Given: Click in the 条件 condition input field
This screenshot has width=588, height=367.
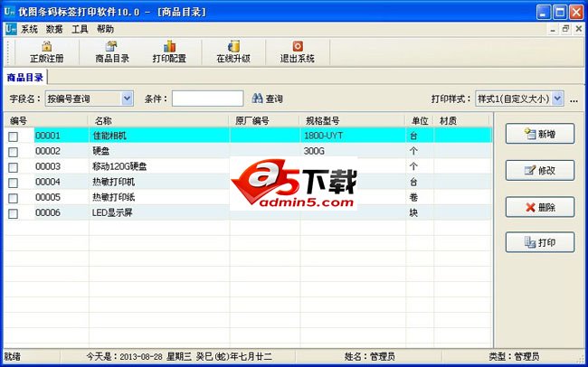Looking at the screenshot, I should pyautogui.click(x=208, y=99).
